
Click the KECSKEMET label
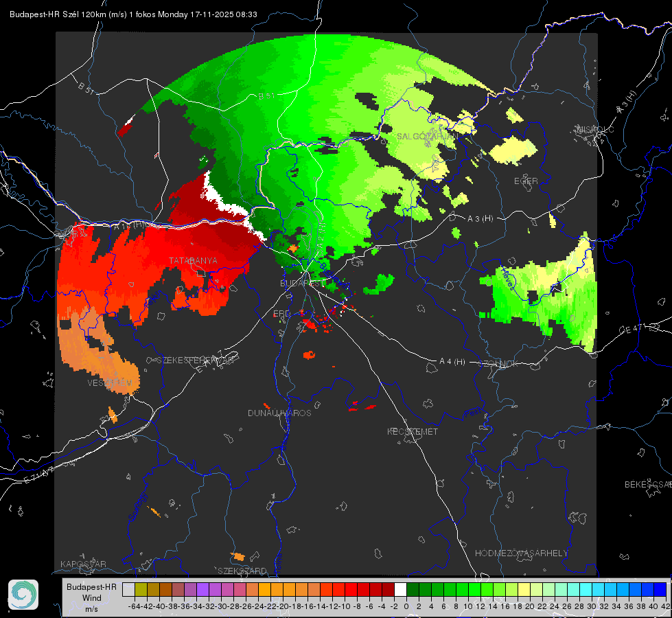pos(413,432)
